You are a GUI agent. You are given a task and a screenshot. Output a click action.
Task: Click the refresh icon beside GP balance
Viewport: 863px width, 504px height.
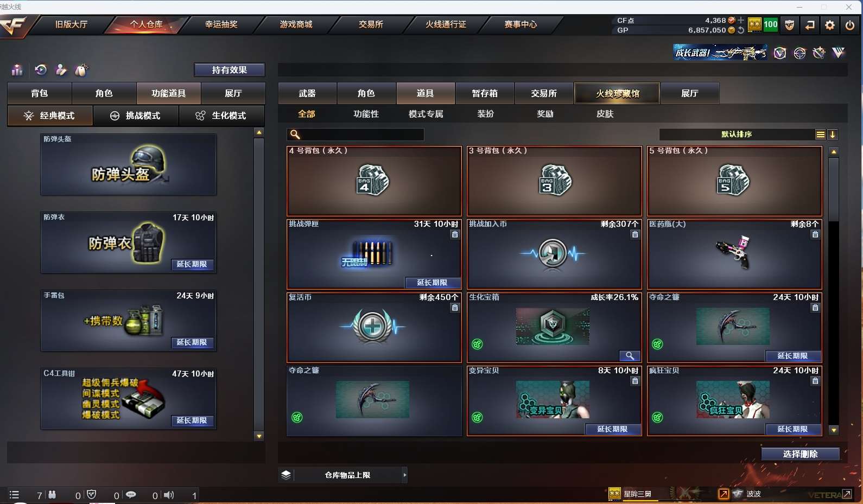tap(741, 30)
